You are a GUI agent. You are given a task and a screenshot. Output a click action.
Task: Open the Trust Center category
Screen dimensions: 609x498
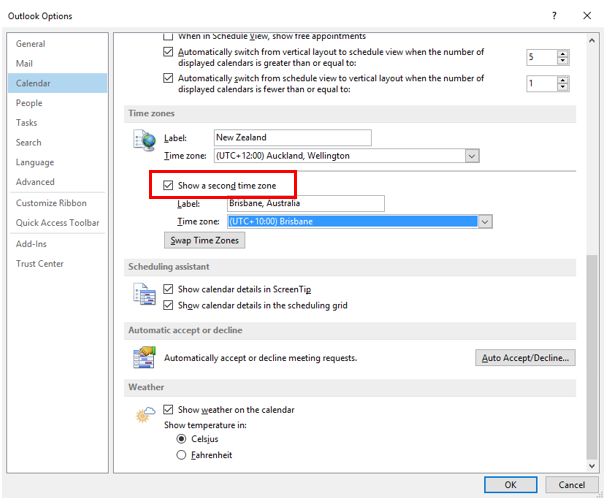click(57, 264)
